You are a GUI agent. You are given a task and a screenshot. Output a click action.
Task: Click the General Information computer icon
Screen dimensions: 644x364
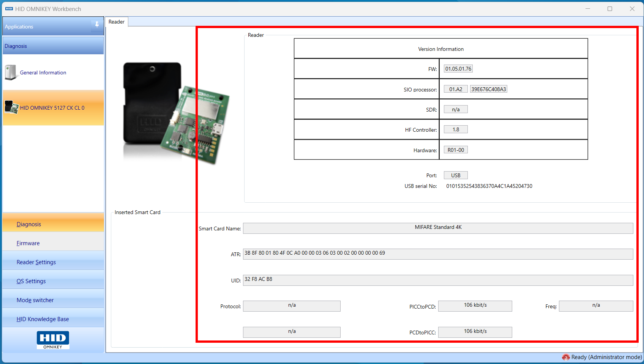pos(11,72)
